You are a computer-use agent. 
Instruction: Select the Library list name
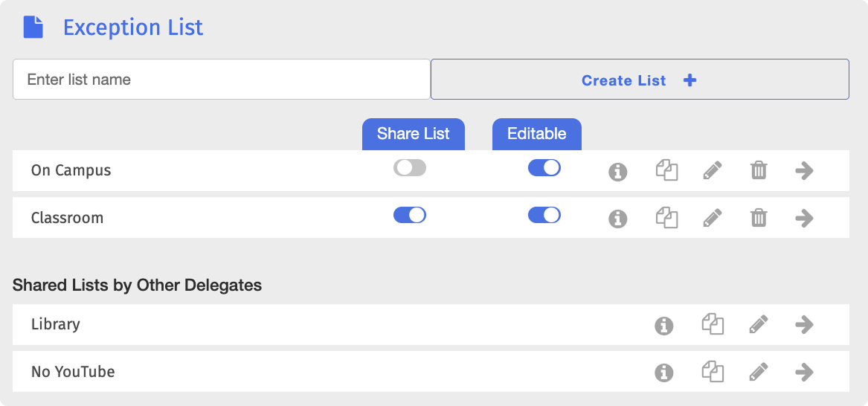(x=55, y=324)
